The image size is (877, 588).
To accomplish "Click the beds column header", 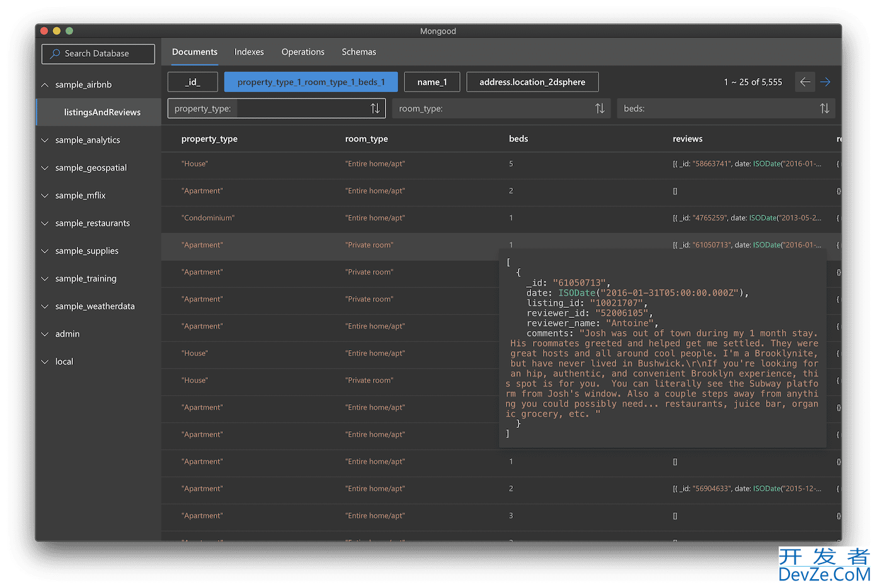I will (x=519, y=139).
